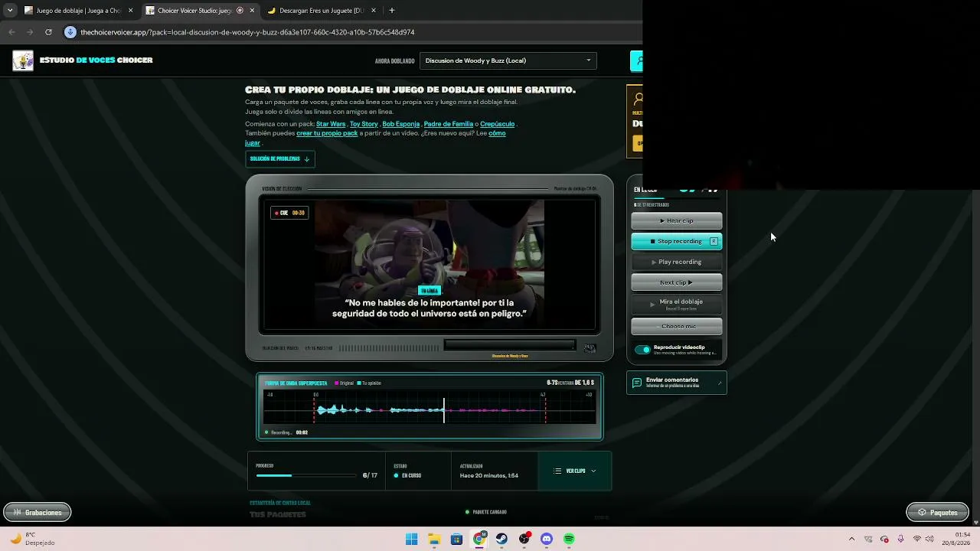Open the Windows Start menu
980x551 pixels.
pos(412,540)
